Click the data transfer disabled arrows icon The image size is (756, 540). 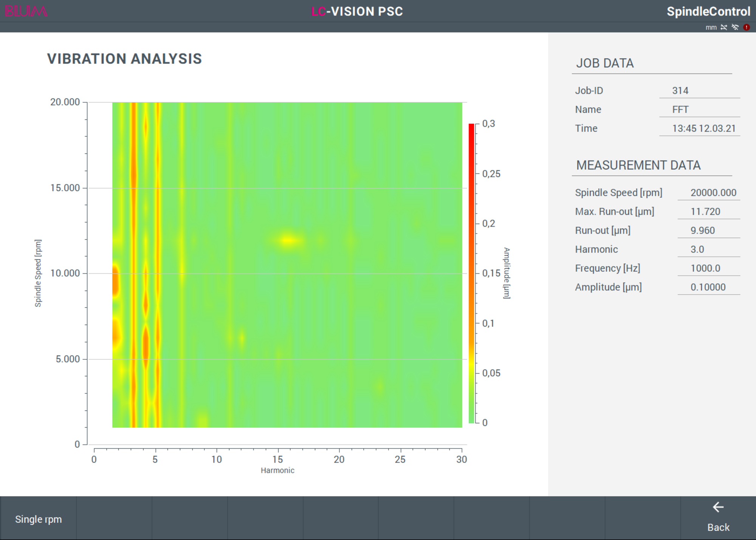pyautogui.click(x=724, y=27)
